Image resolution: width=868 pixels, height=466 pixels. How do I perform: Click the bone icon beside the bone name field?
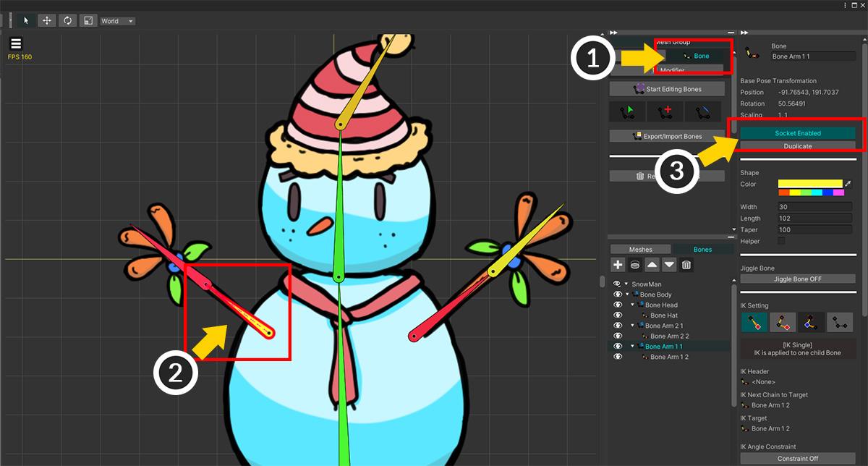[752, 53]
